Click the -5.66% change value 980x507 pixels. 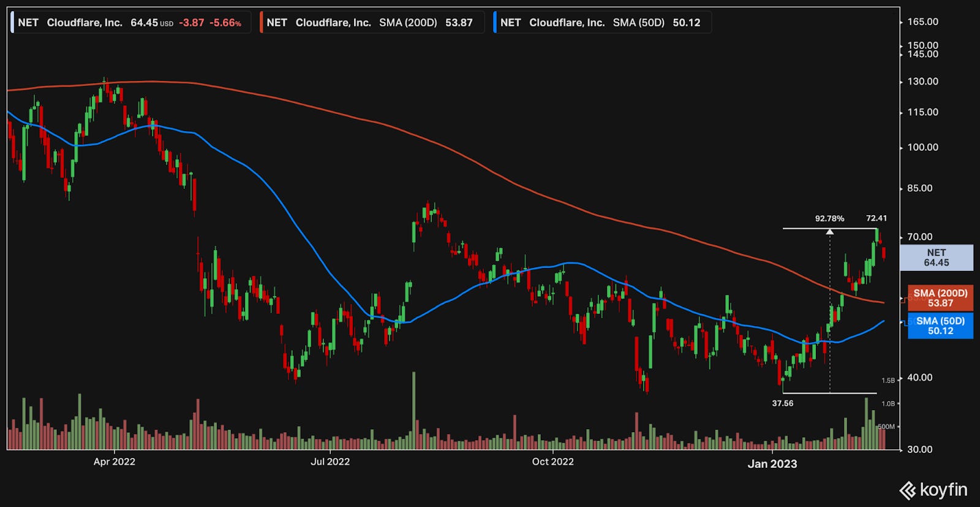[x=225, y=23]
